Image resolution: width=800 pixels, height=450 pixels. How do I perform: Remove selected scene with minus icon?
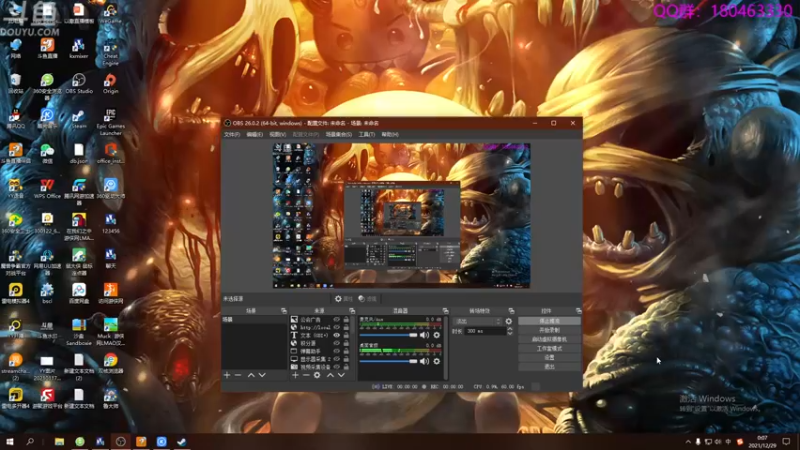(238, 375)
